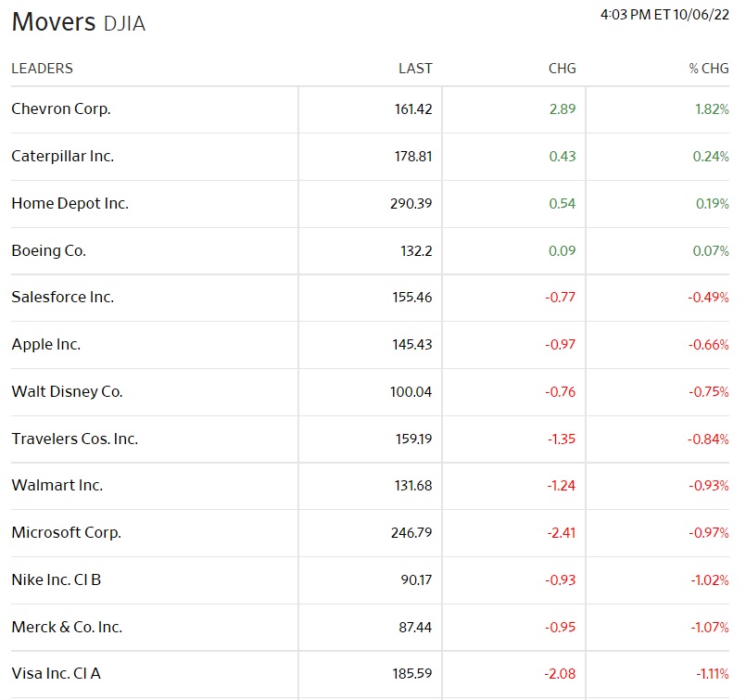Click Apple change value -0.97

[x=561, y=344]
